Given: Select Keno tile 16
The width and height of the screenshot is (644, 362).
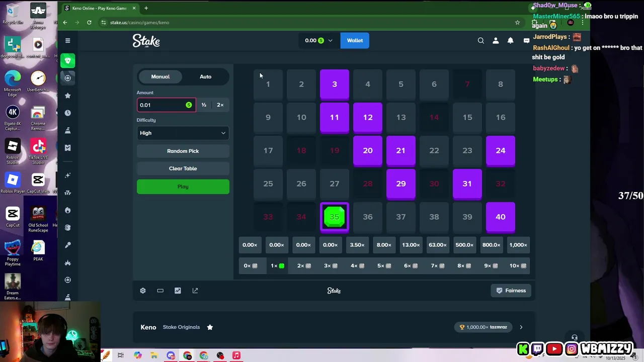Looking at the screenshot, I should pos(501,117).
